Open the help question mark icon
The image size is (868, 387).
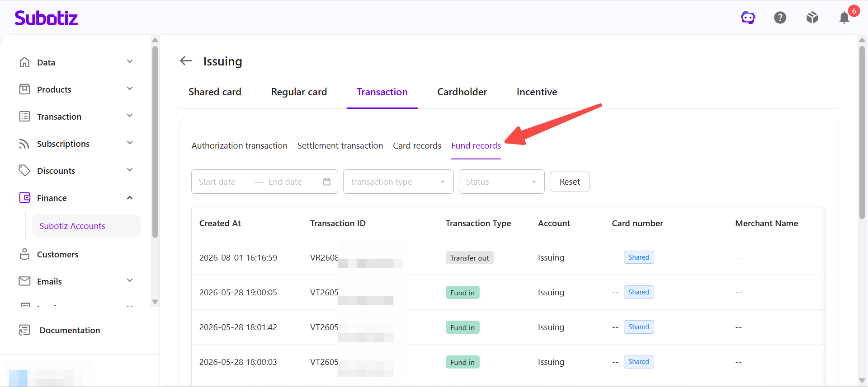(x=780, y=18)
